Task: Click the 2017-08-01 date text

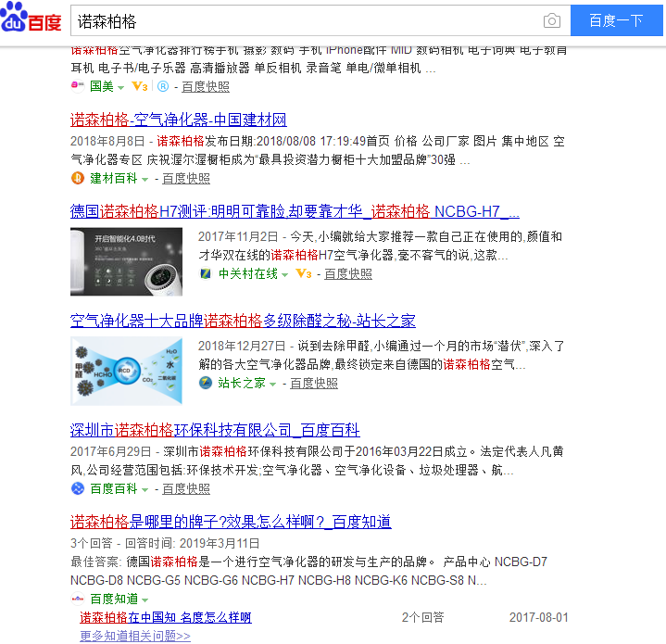Action: (538, 617)
